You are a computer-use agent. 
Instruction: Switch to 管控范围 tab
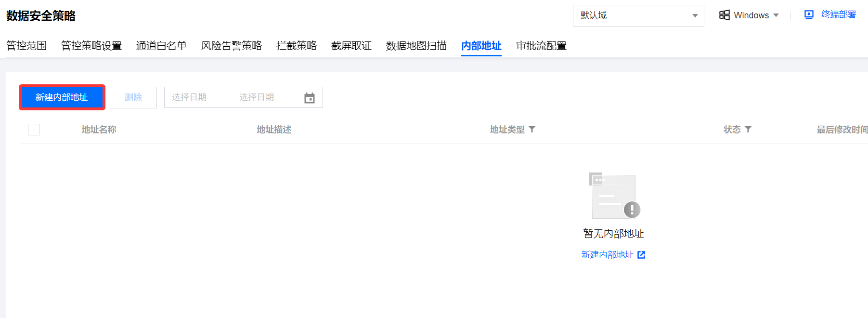(x=26, y=46)
